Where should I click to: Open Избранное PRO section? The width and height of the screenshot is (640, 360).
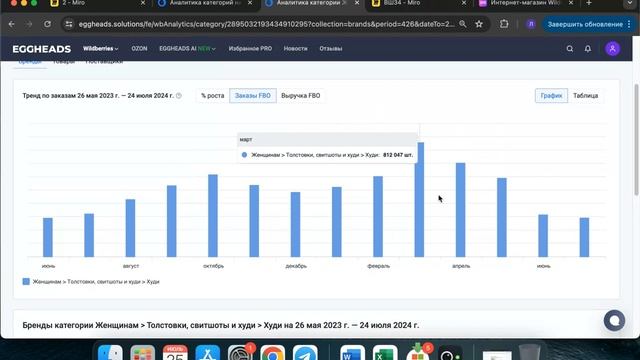coord(250,49)
